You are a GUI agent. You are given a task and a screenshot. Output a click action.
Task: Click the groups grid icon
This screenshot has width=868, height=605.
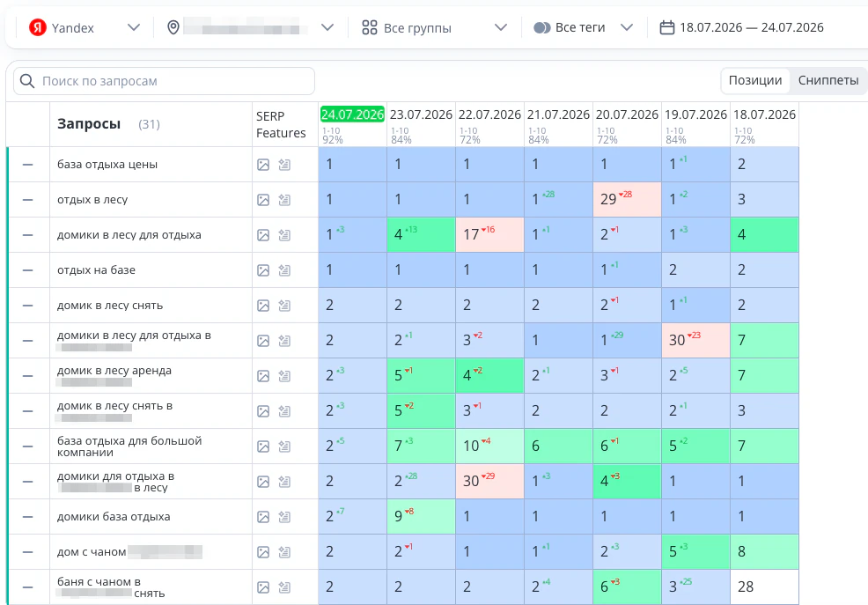pyautogui.click(x=369, y=27)
